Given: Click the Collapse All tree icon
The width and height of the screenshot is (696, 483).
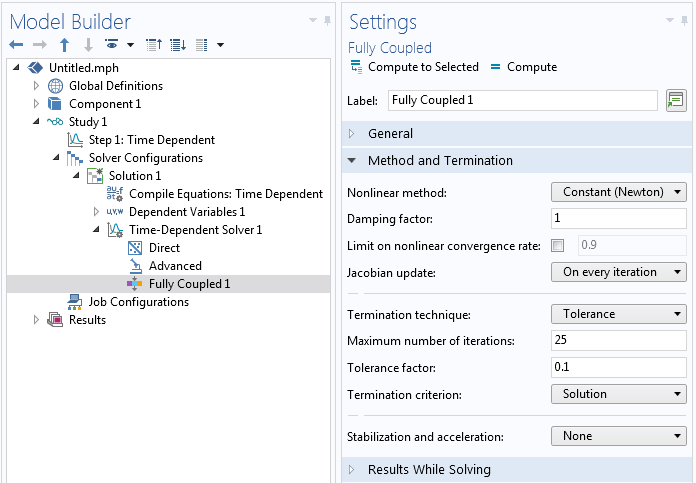Looking at the screenshot, I should 154,45.
